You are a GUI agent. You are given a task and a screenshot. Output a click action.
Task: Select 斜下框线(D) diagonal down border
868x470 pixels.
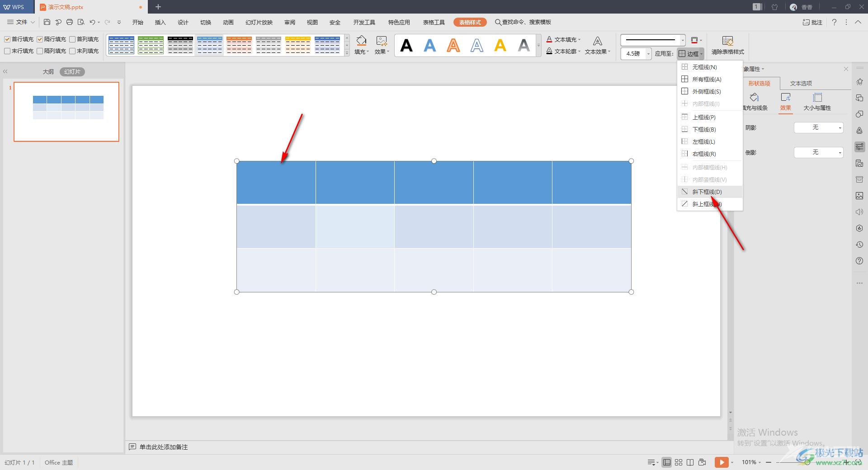click(x=710, y=192)
